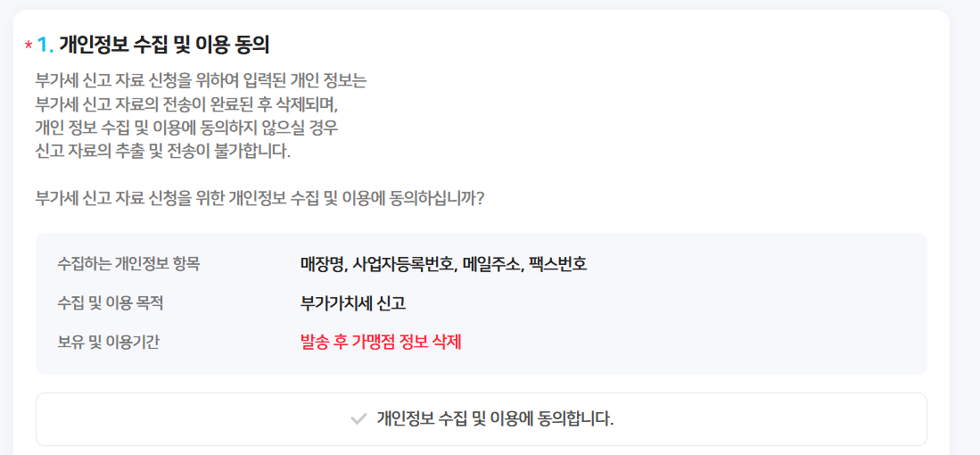This screenshot has width=980, height=455.
Task: Click the red required asterisk marker
Action: (29, 45)
